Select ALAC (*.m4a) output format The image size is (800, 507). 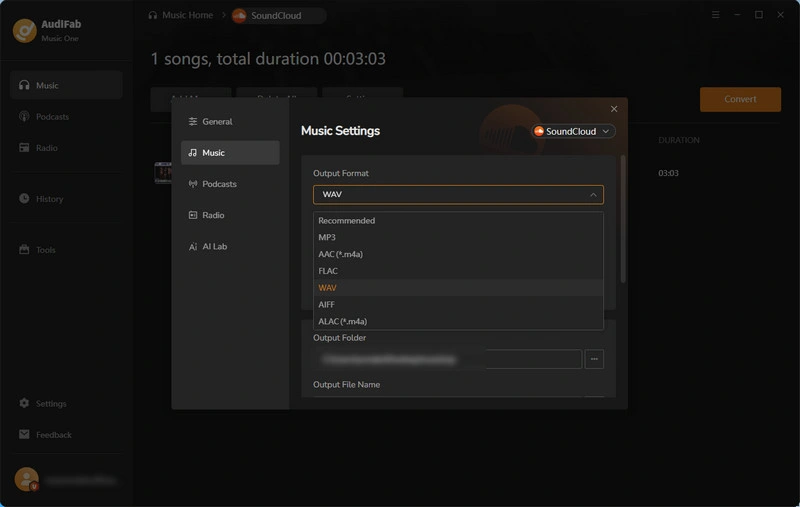(x=458, y=321)
